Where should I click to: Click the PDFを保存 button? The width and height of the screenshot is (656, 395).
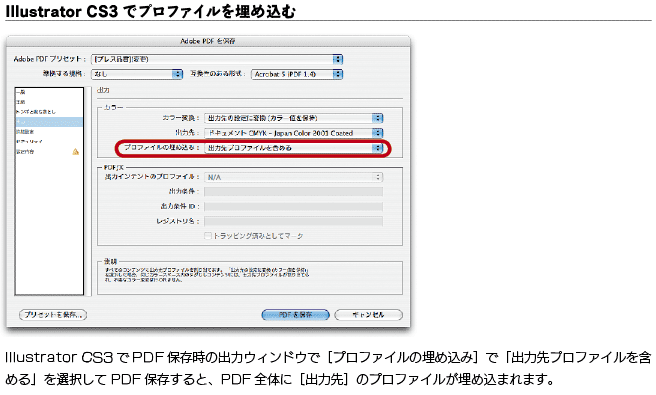295,315
